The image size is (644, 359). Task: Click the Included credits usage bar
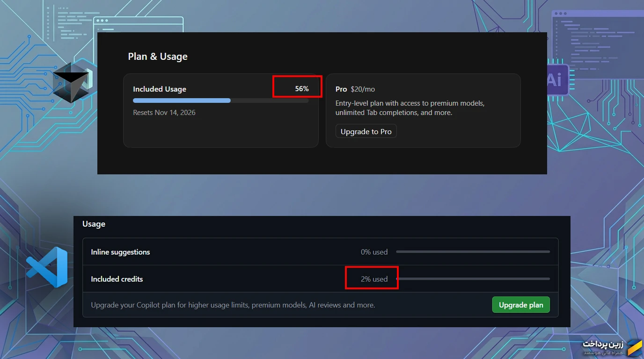coord(473,279)
